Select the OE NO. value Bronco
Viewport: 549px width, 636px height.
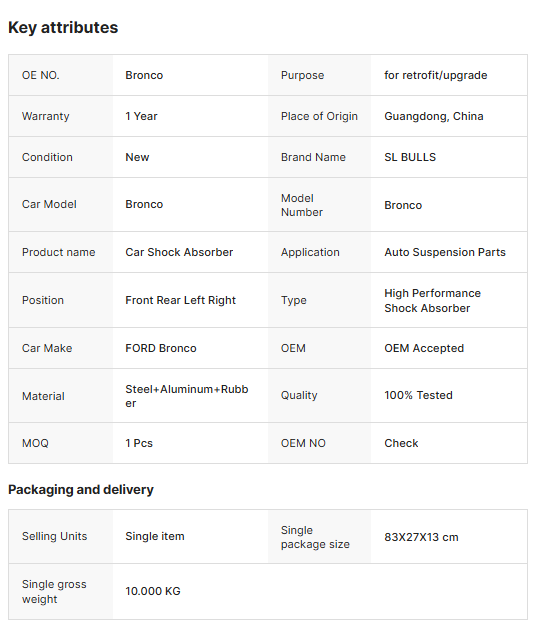[144, 75]
